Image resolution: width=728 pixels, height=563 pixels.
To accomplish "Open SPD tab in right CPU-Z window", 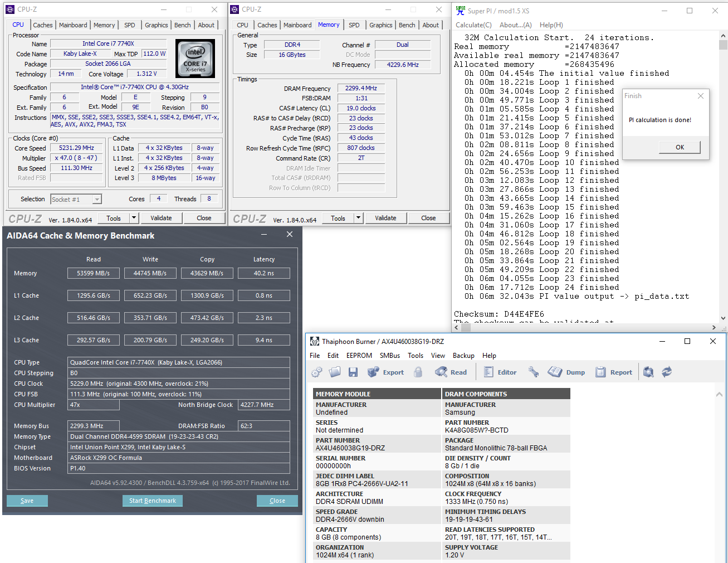I will [x=354, y=25].
